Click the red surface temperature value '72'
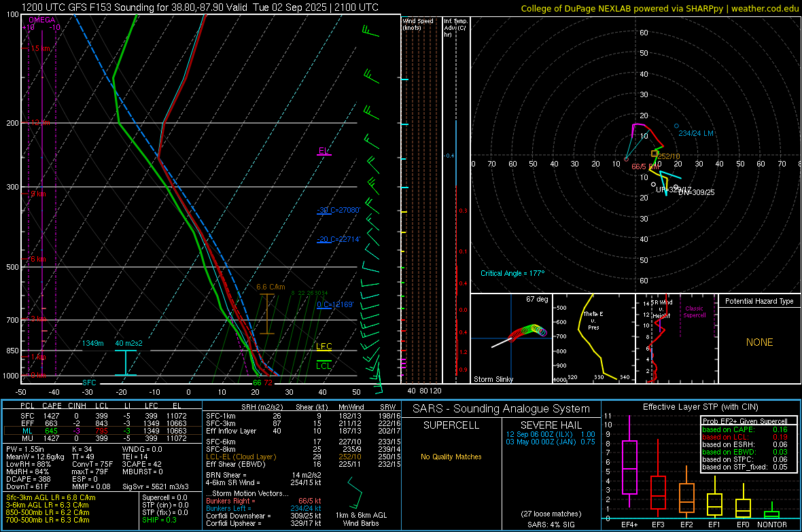 [x=268, y=383]
